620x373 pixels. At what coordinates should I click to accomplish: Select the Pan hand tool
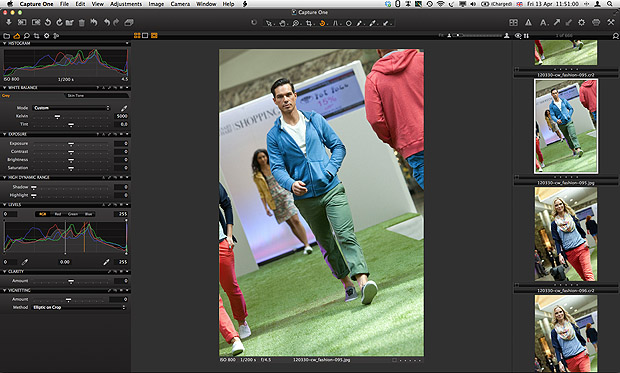point(282,23)
